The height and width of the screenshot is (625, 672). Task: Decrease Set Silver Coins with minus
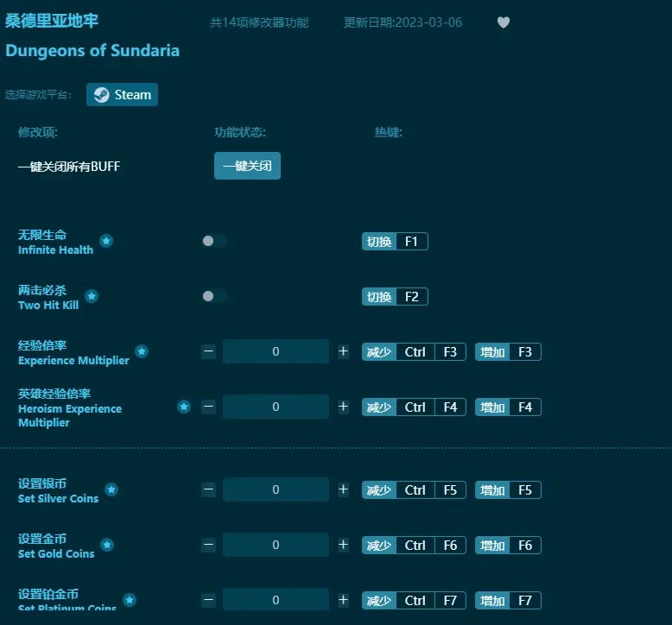pyautogui.click(x=209, y=489)
